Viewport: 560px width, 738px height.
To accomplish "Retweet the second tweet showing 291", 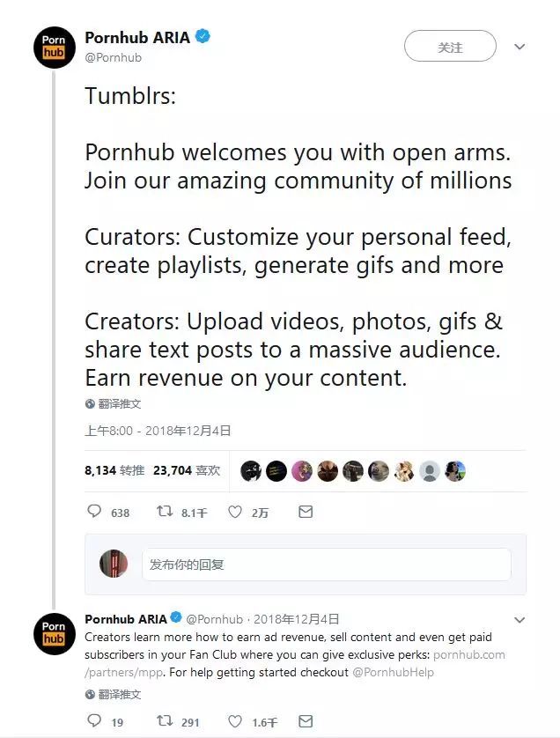I will pos(165,720).
